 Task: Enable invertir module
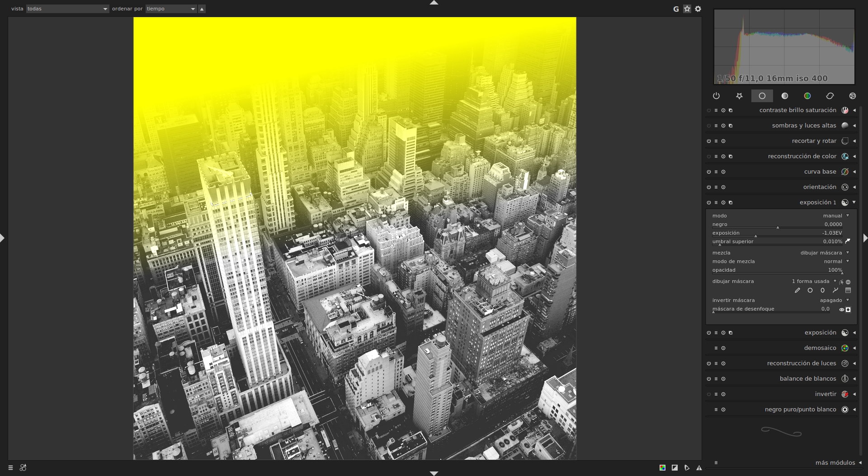click(x=709, y=394)
